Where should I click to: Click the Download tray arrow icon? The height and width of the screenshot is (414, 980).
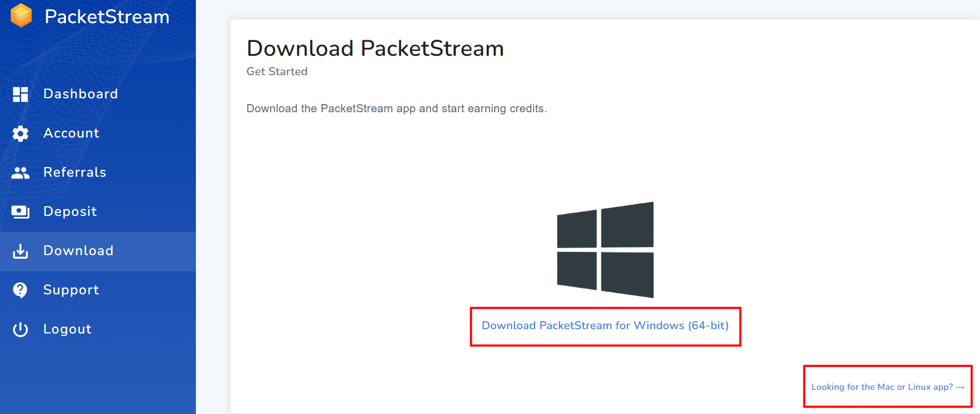20,251
